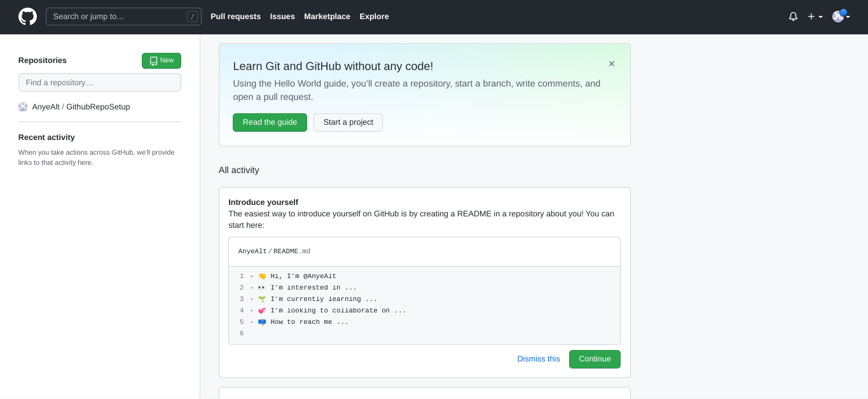Image resolution: width=868 pixels, height=399 pixels.
Task: Click the Dismiss this link
Action: (539, 359)
